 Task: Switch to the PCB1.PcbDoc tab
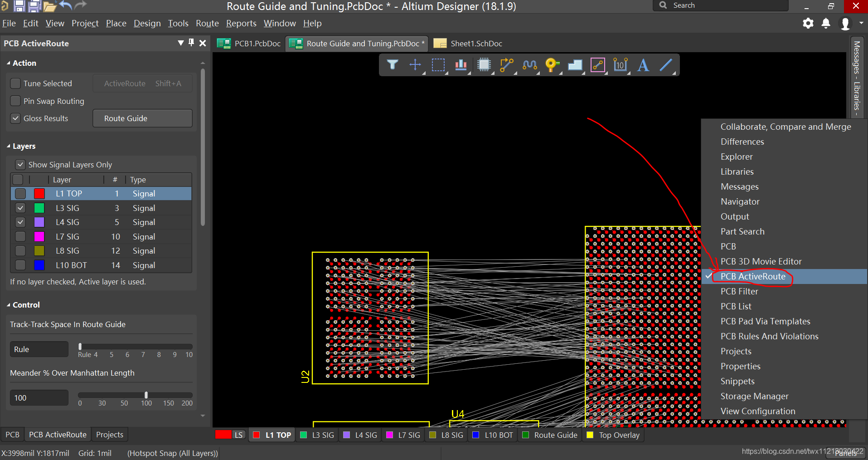click(x=249, y=44)
